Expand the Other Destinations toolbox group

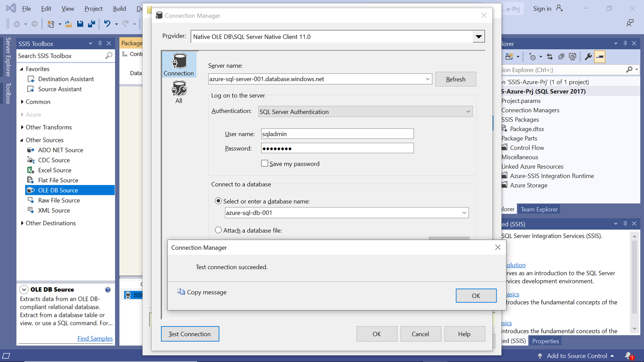click(x=22, y=223)
